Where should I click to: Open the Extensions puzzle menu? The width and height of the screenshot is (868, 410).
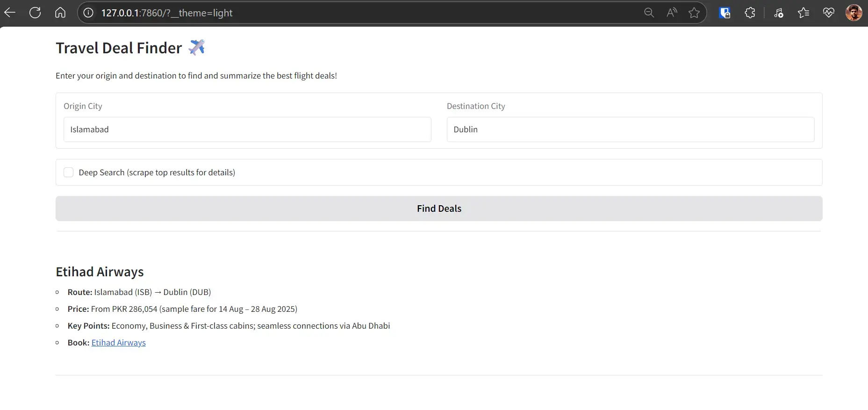[750, 13]
